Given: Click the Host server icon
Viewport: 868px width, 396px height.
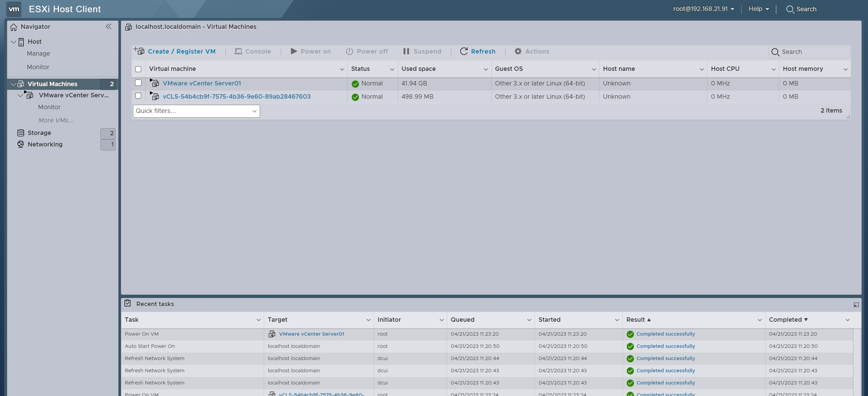Looking at the screenshot, I should coord(21,42).
